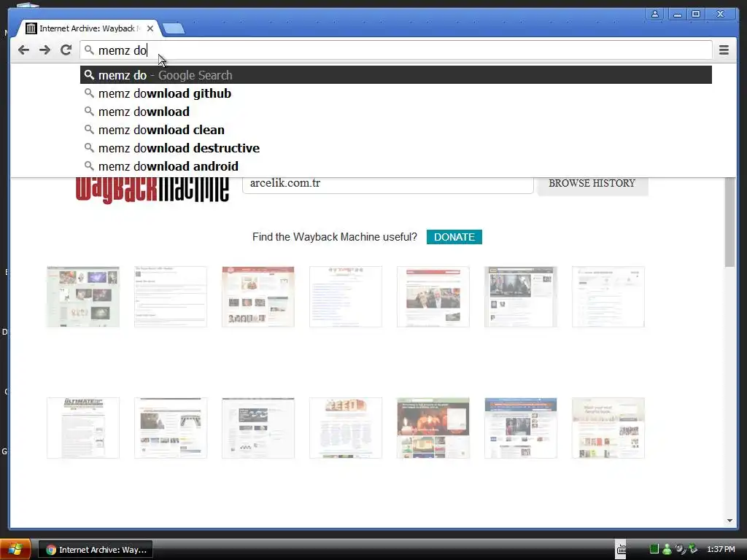This screenshot has height=560, width=747.
Task: Click the Wayback Machine logo
Action: tap(152, 190)
